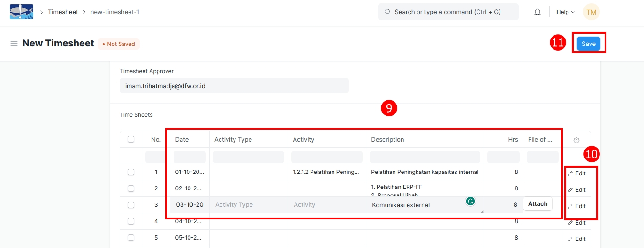Edit row 1 with pencil icon
644x248 pixels.
(x=576, y=173)
